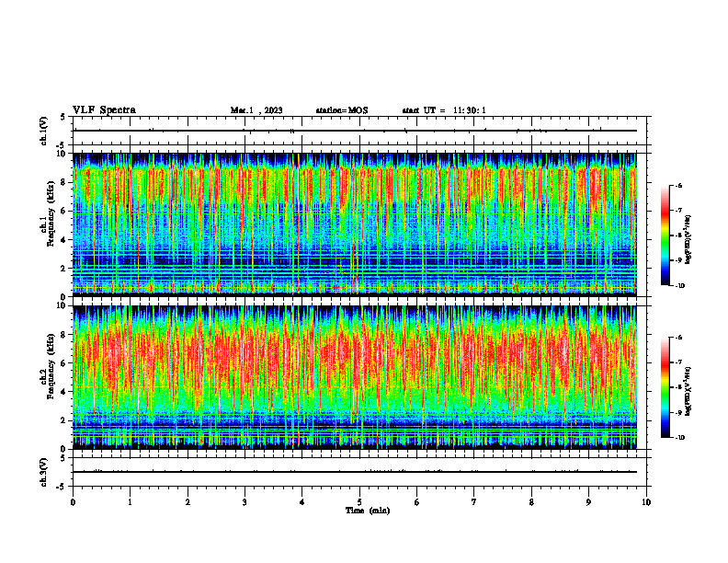Click the "start UT = 11:30: 1" label
Screen dimensions: 728x563
[x=444, y=110]
